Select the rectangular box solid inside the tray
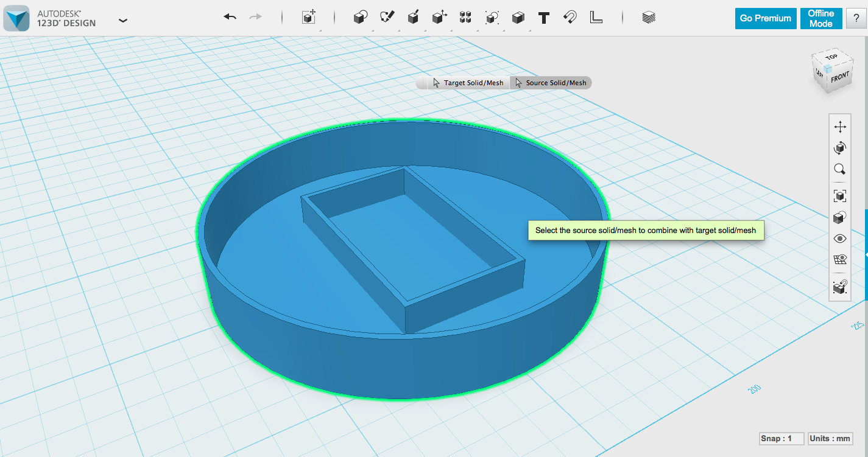This screenshot has width=868, height=457. coord(414,249)
